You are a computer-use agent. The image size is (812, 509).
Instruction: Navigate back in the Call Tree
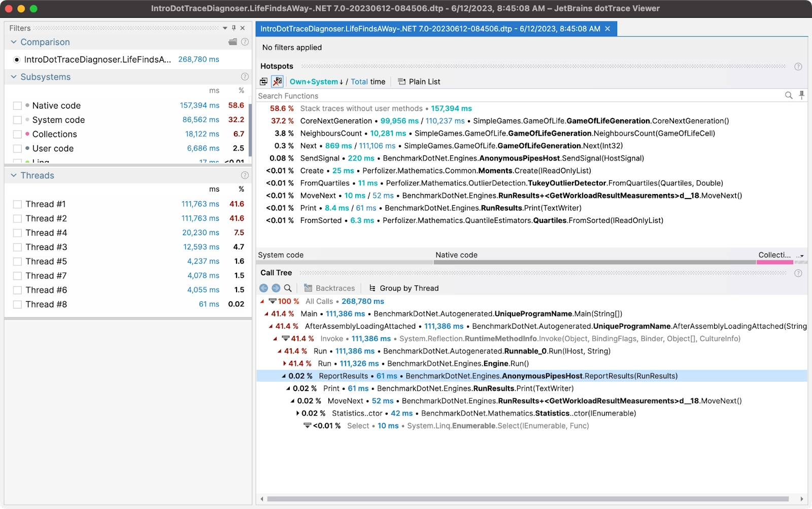[x=264, y=288]
